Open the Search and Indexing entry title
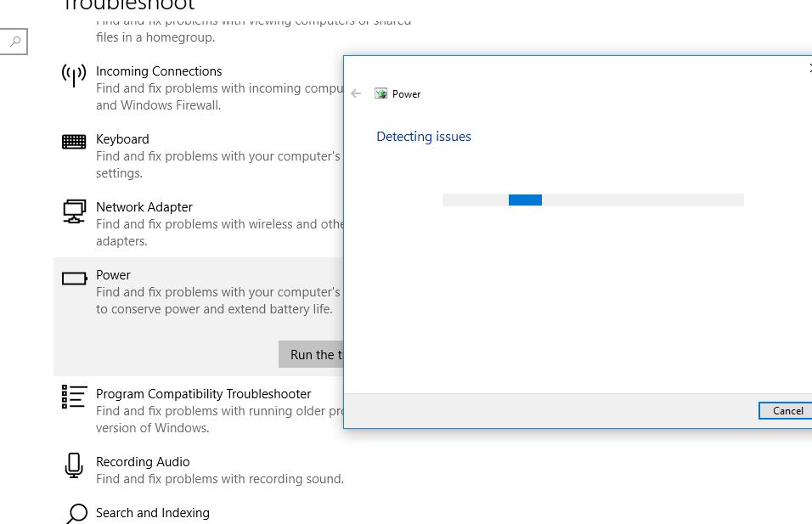 pyautogui.click(x=153, y=513)
